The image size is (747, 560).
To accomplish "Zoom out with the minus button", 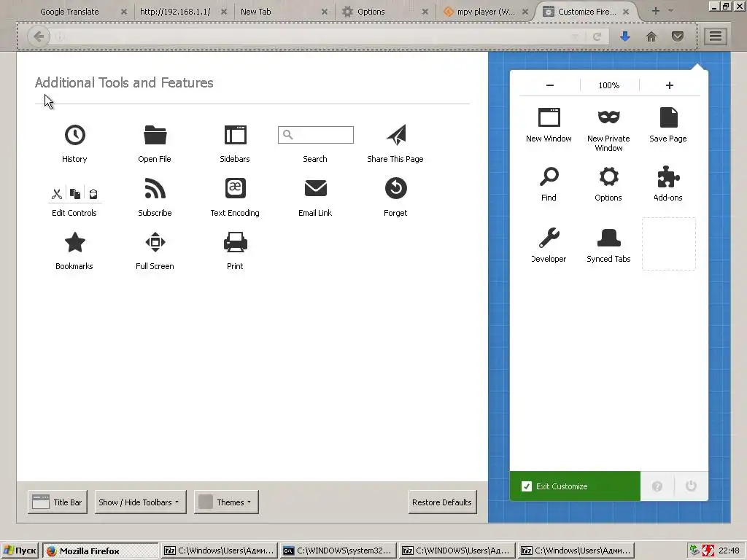I will 550,85.
